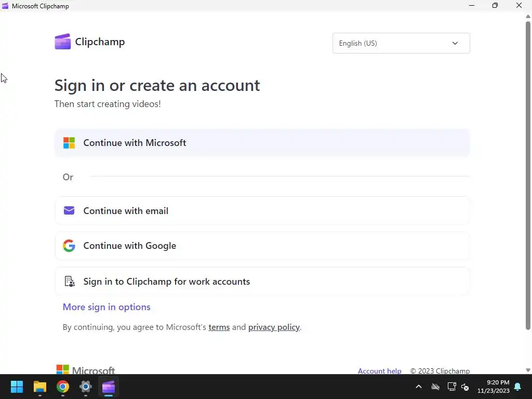The height and width of the screenshot is (399, 532).
Task: Open Settings gear in taskbar
Action: [x=86, y=387]
